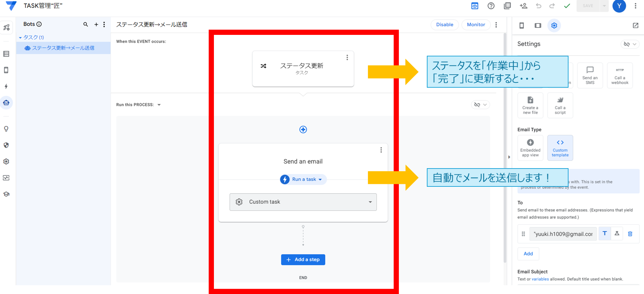The height and width of the screenshot is (294, 644).
Task: Add a new bot with plus icon
Action: [96, 24]
